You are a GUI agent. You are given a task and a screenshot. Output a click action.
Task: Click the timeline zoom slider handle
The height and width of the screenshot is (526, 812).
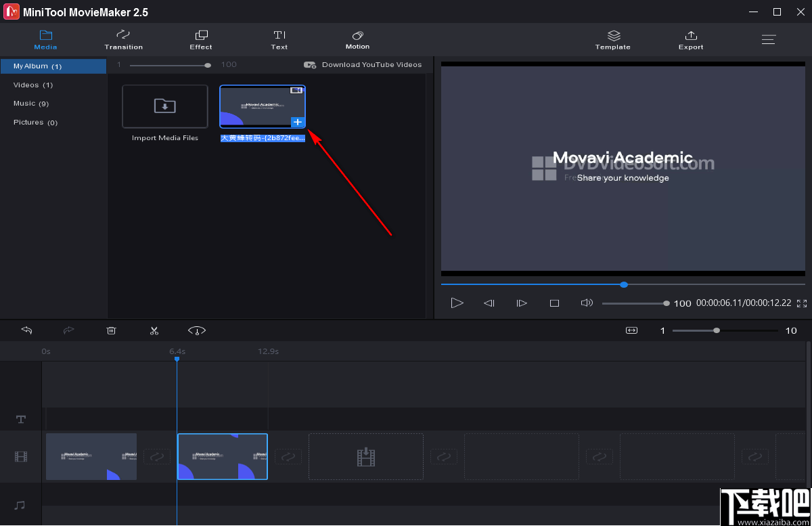[x=716, y=330]
